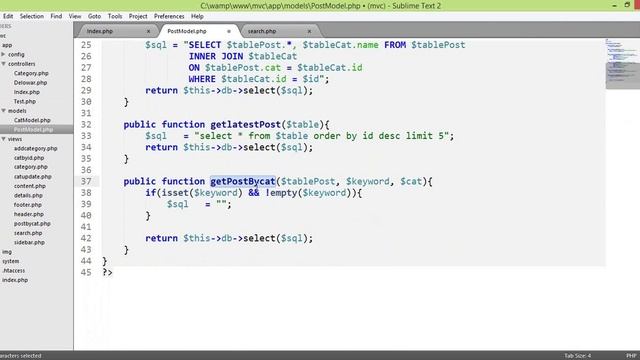Open the Goto menu
The height and width of the screenshot is (360, 640).
tap(94, 16)
